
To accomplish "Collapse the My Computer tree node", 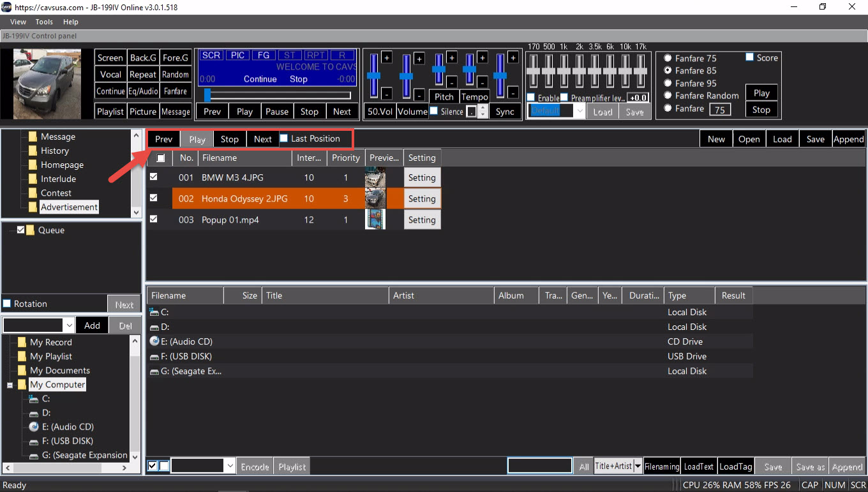I will 10,385.
